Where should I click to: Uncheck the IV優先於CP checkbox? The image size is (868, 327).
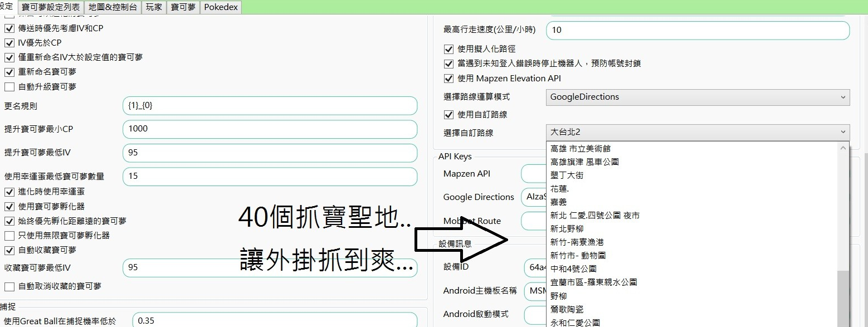click(x=9, y=43)
